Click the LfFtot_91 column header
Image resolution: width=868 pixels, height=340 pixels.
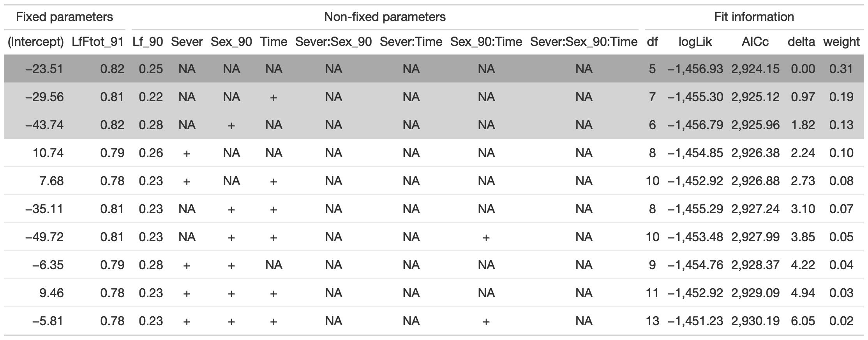(98, 42)
